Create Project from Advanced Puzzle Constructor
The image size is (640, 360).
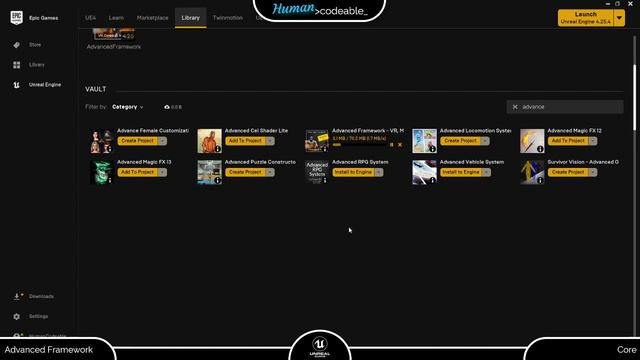point(245,172)
